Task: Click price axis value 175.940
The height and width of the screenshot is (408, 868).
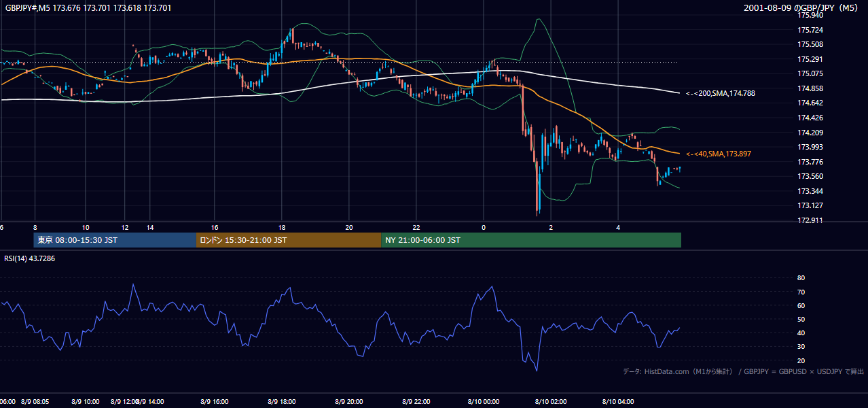Action: click(x=810, y=15)
